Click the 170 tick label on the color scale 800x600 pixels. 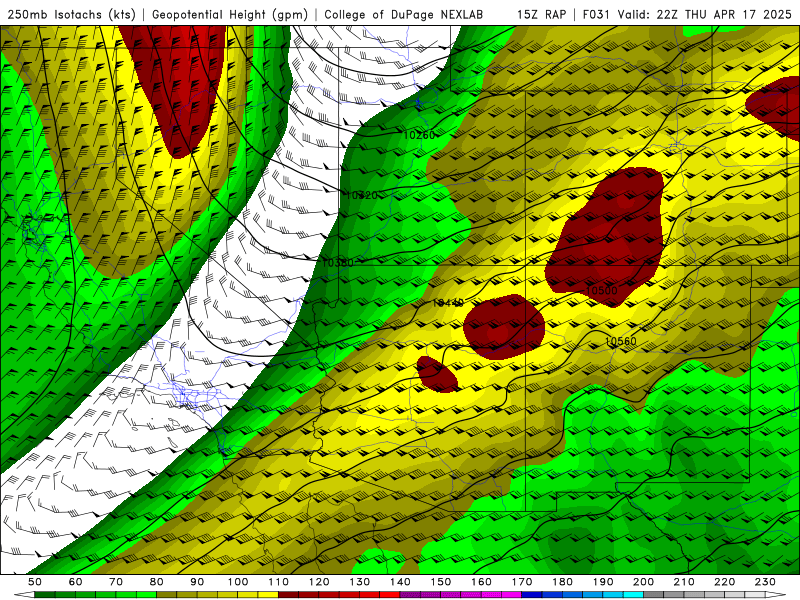tap(521, 582)
